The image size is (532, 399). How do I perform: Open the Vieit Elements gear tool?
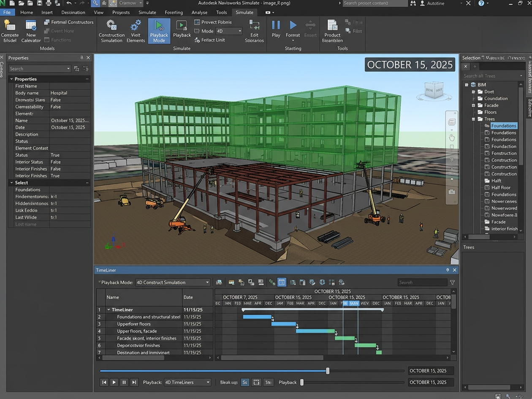tap(136, 31)
